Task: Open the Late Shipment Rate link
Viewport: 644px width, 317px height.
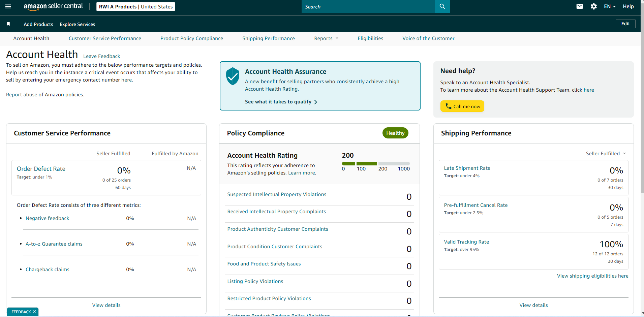Action: tap(467, 168)
